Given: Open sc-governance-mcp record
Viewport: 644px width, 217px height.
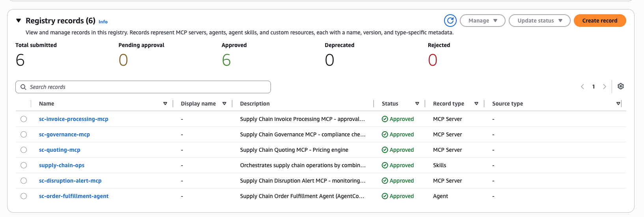Looking at the screenshot, I should [64, 134].
